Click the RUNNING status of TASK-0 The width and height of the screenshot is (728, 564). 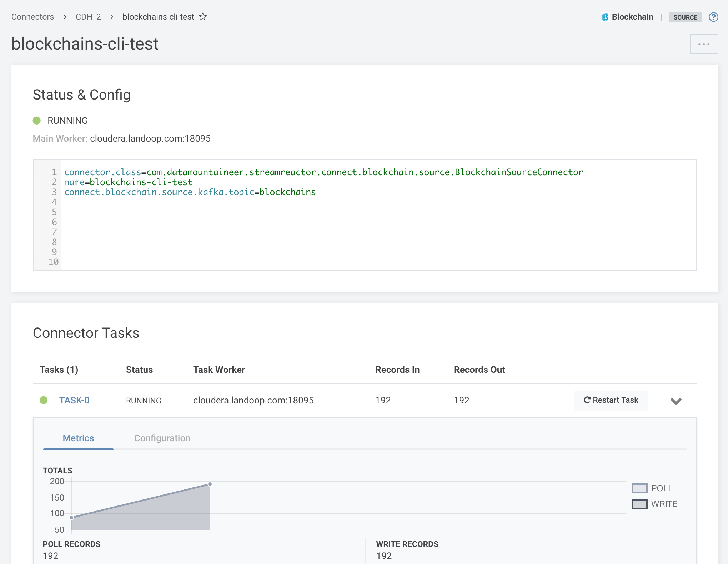pos(144,401)
